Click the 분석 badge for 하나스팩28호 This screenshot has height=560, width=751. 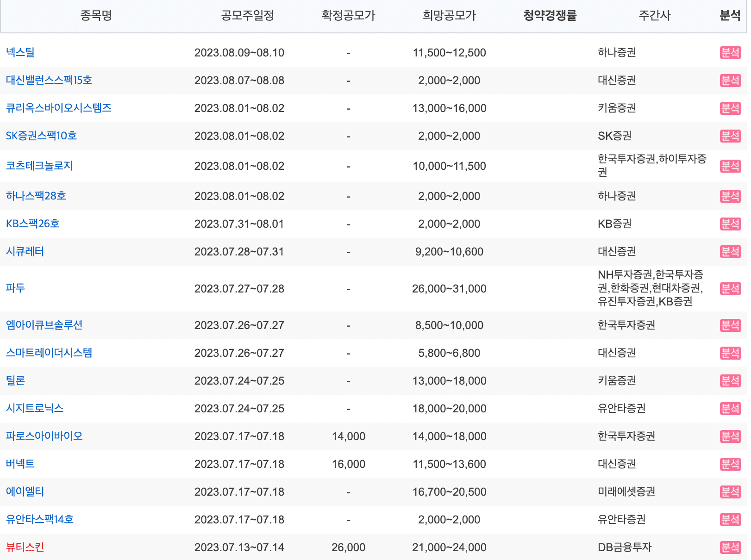[731, 196]
